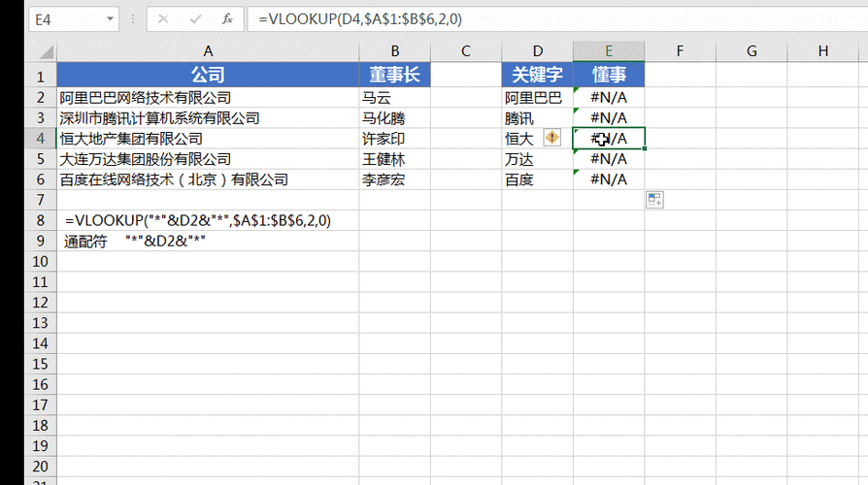Select row 3 header
The width and height of the screenshot is (868, 485).
click(x=41, y=117)
